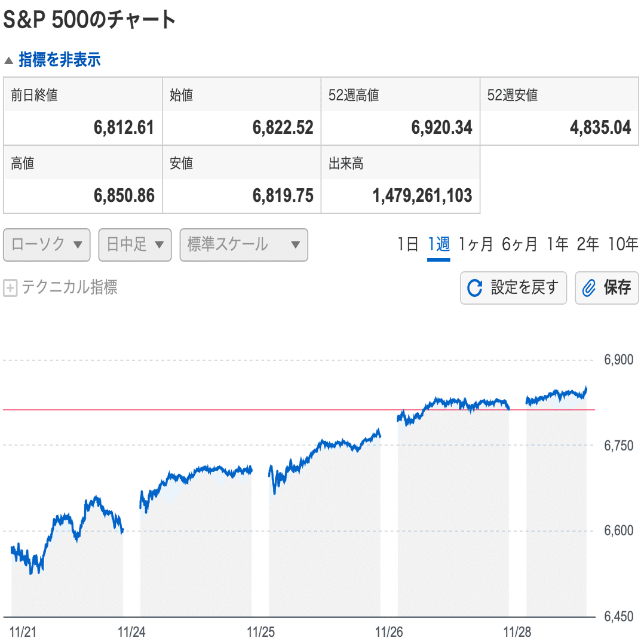Image resolution: width=644 pixels, height=644 pixels.
Task: Switch to the 2年 range
Action: (587, 244)
